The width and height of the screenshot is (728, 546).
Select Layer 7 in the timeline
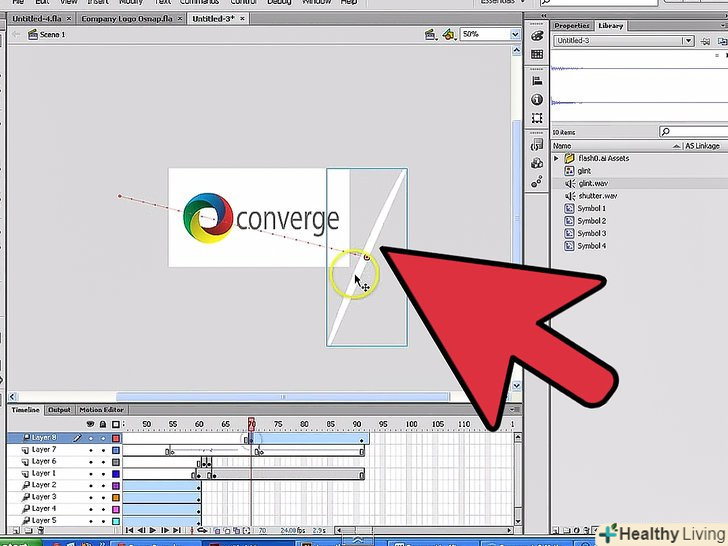tap(44, 449)
